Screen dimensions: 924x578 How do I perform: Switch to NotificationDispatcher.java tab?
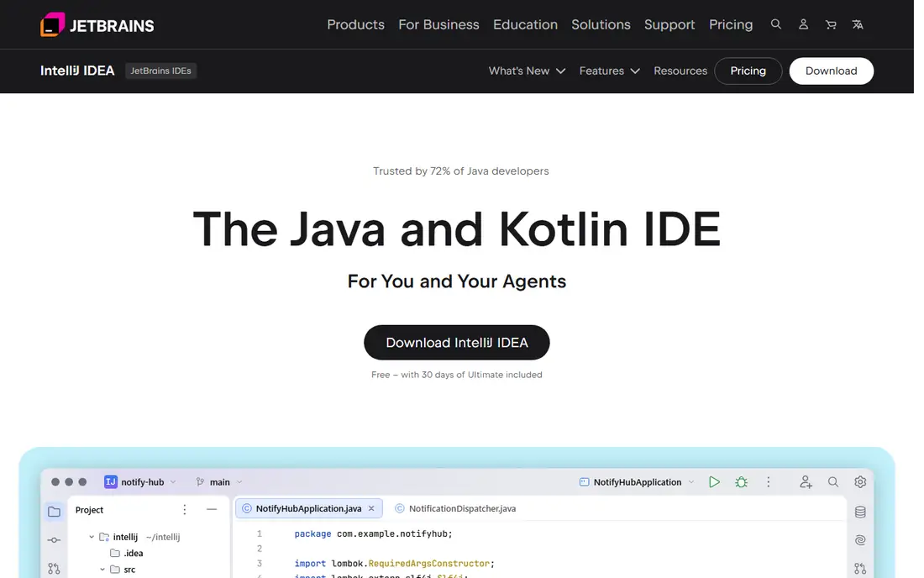point(455,508)
